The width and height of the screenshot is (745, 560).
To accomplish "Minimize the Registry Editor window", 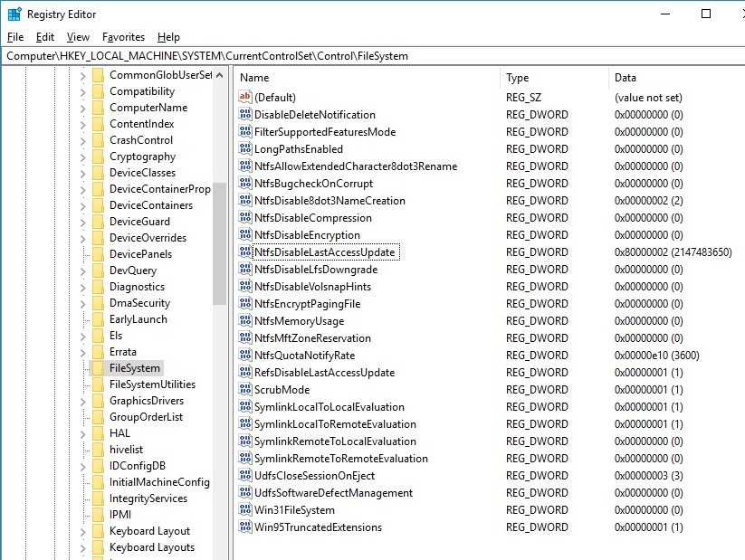I will tap(665, 14).
